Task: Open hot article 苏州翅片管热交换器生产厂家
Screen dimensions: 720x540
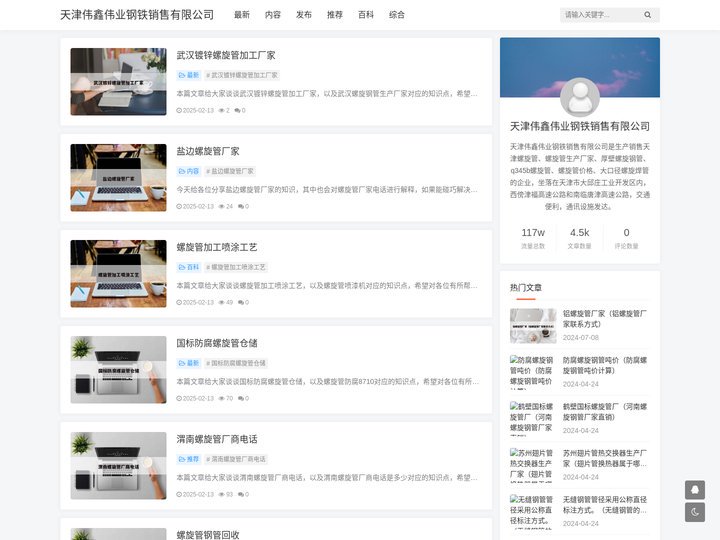Action: [x=605, y=458]
